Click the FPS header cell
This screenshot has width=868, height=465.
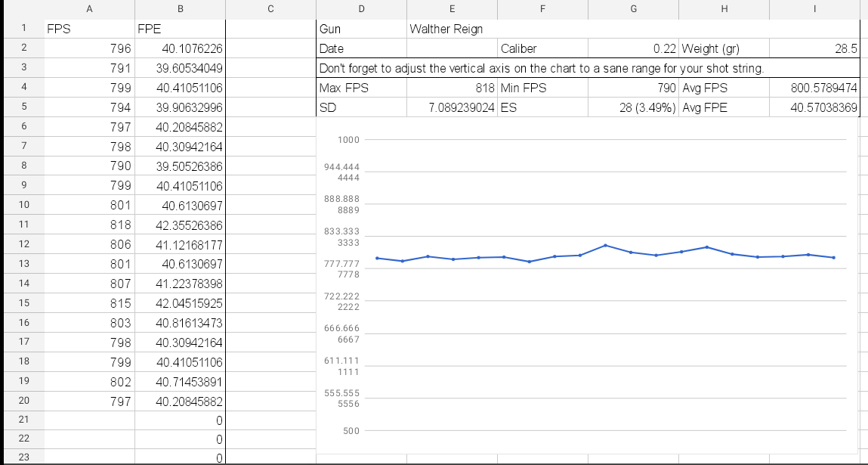pyautogui.click(x=89, y=29)
